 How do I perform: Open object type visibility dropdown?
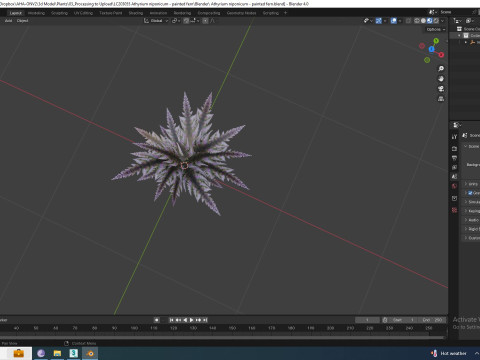(x=368, y=21)
